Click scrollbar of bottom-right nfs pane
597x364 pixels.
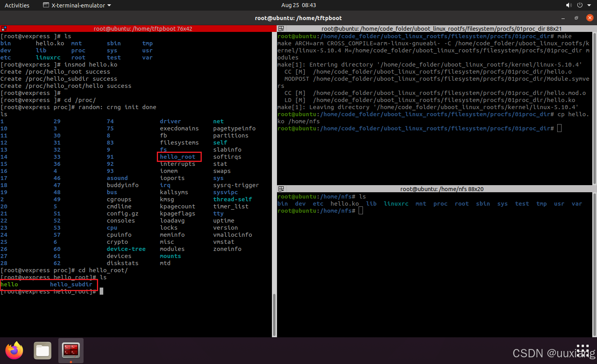(x=594, y=264)
